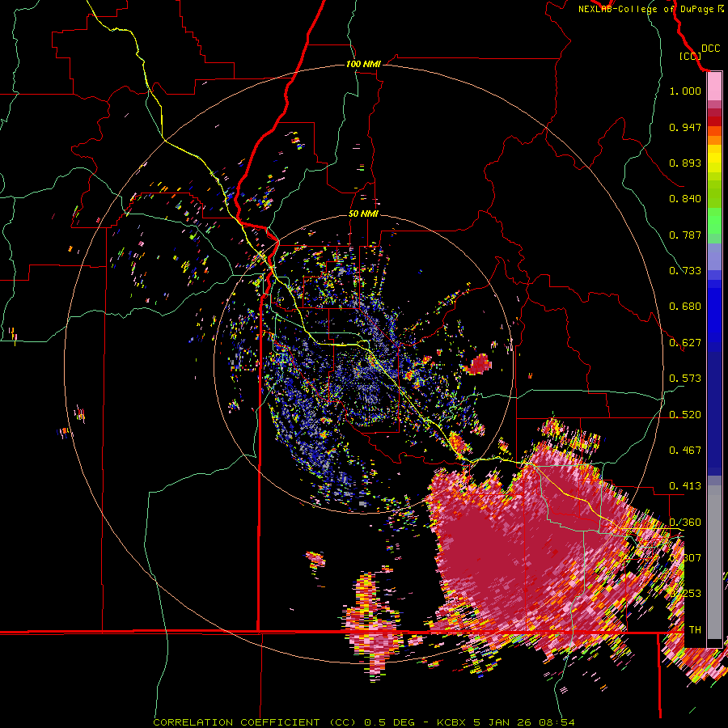
Task: Select the 0.467 scale value
Action: (x=685, y=451)
